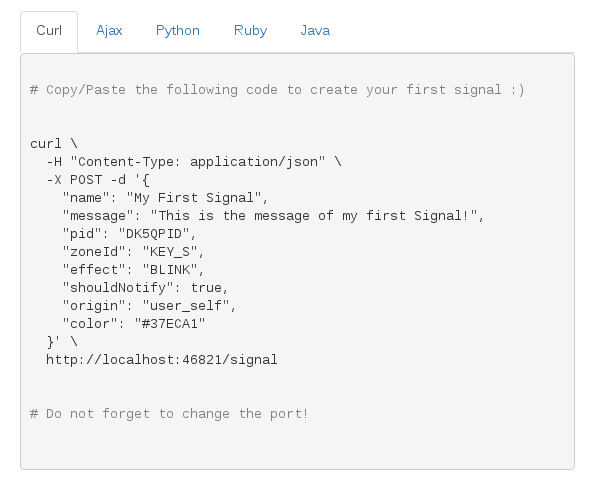Image resolution: width=595 pixels, height=495 pixels.
Task: Click the "color" #37ECA1 value
Action: 170,324
